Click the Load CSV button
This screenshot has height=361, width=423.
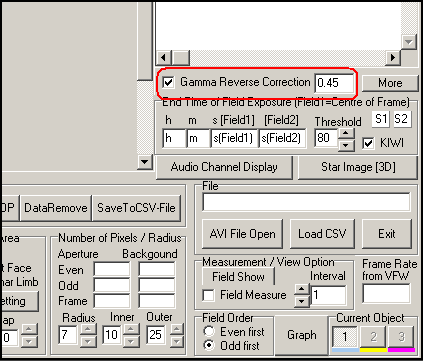[x=322, y=234]
